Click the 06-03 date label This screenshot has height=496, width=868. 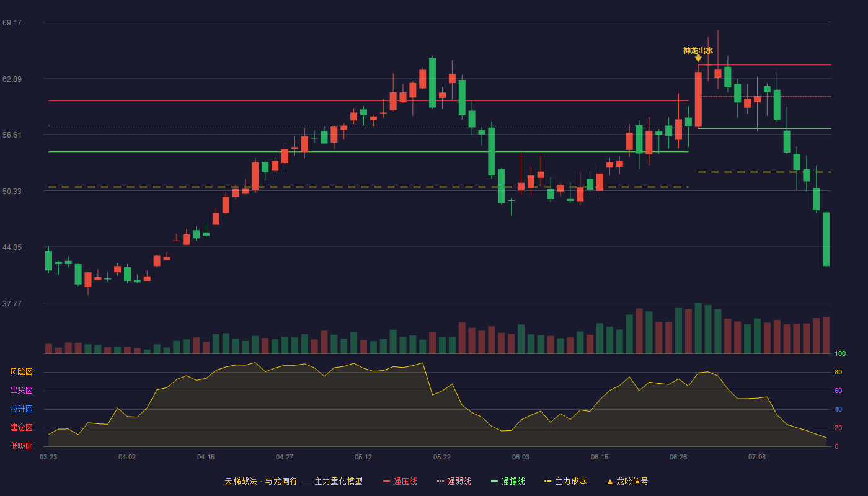click(521, 457)
